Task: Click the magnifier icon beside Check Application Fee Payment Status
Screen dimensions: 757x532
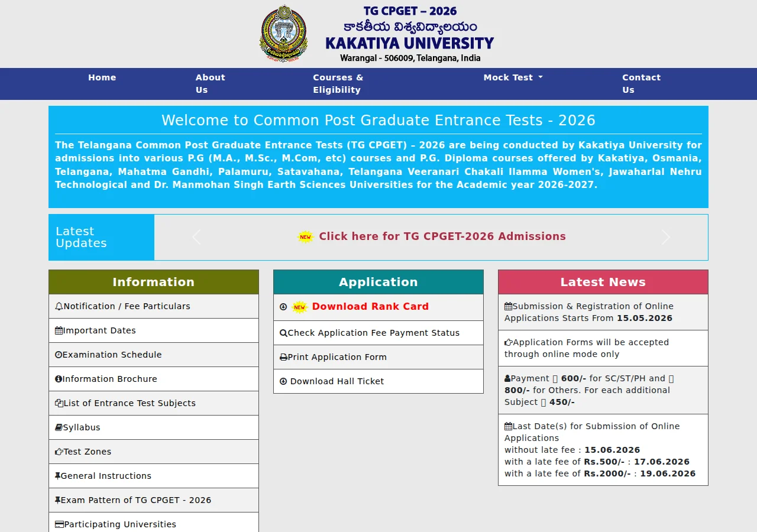Action: pos(283,333)
